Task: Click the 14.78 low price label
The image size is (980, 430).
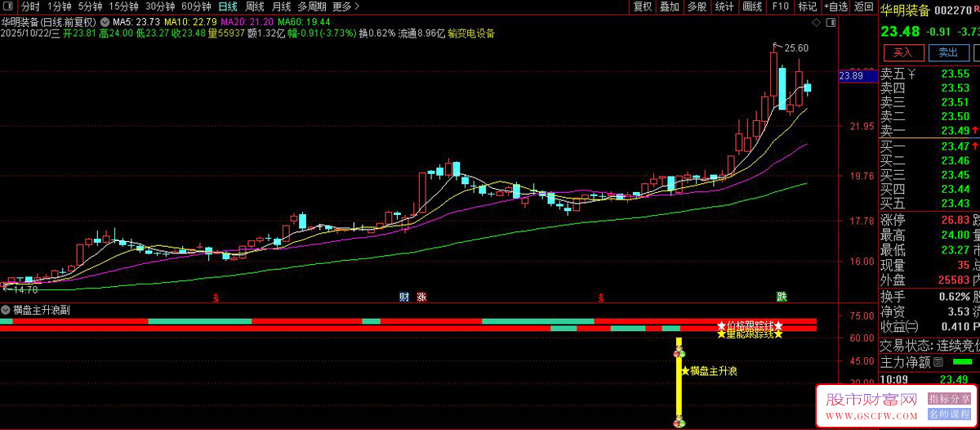Action: click(x=25, y=289)
